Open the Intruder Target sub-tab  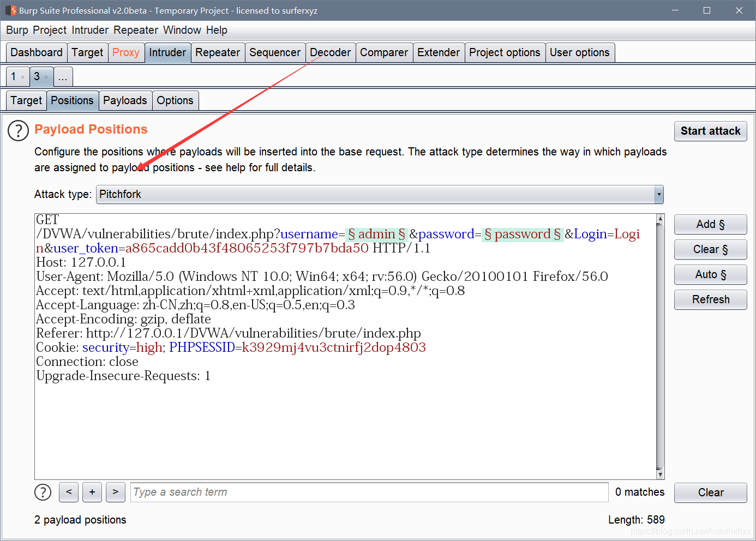point(26,100)
